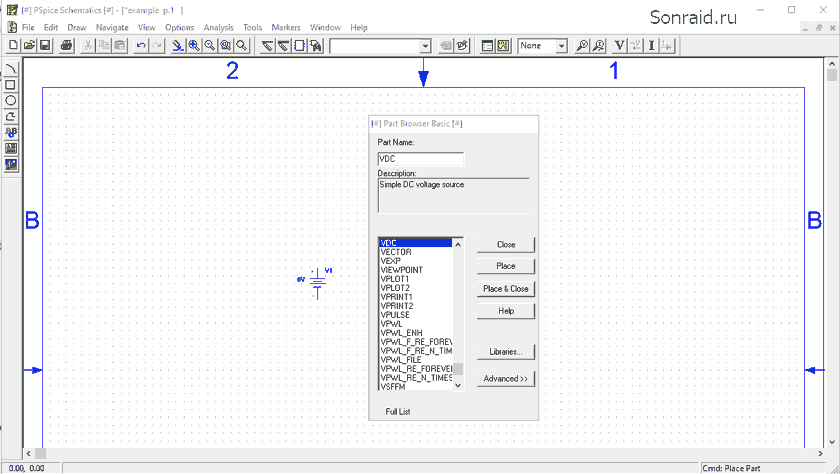Open the Navigate menu

112,27
